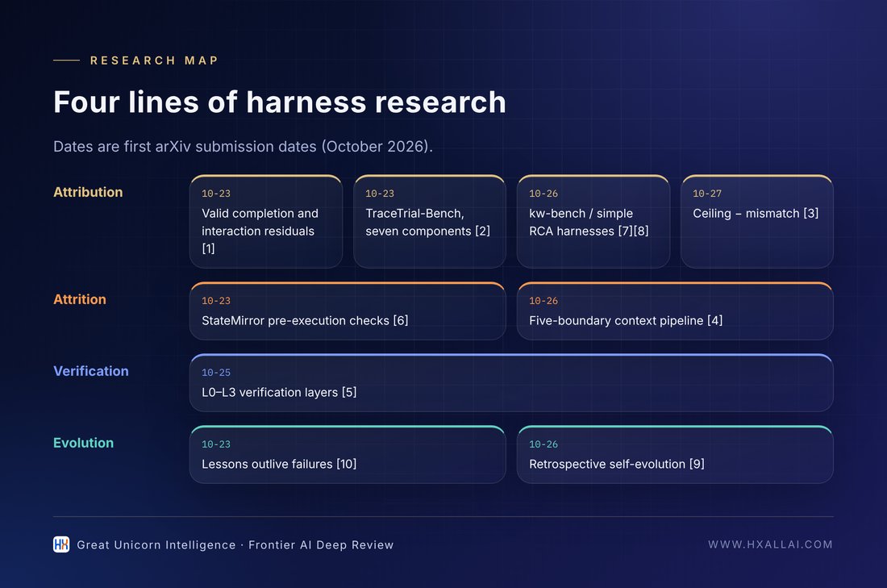
Task: Click the 10-23 date on Valid completion card
Action: (216, 194)
